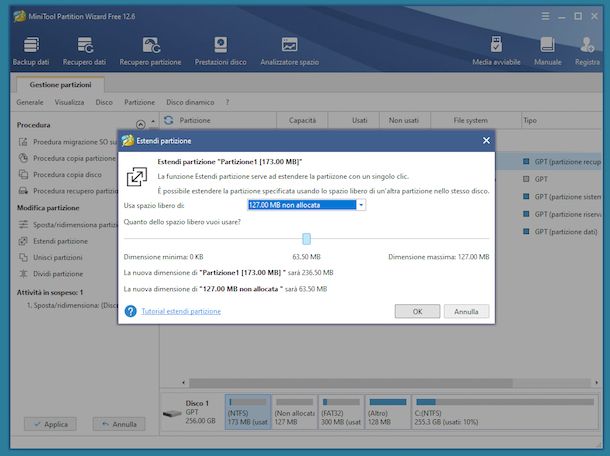Confirm the dialog with the OK button
The width and height of the screenshot is (610, 456).
pyautogui.click(x=417, y=311)
